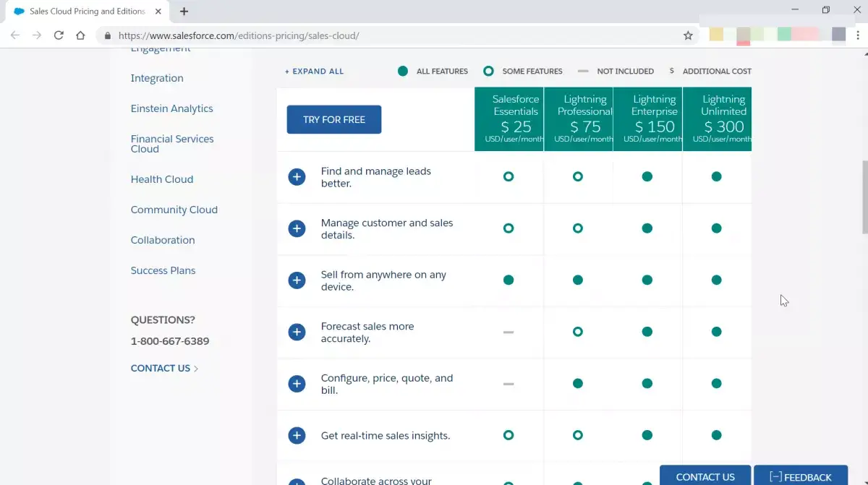Screen dimensions: 868x485
Task: Click the All Features legend dot
Action: point(403,71)
